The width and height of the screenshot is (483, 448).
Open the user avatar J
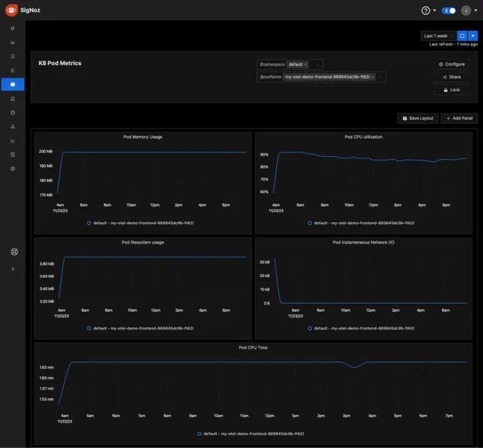466,11
